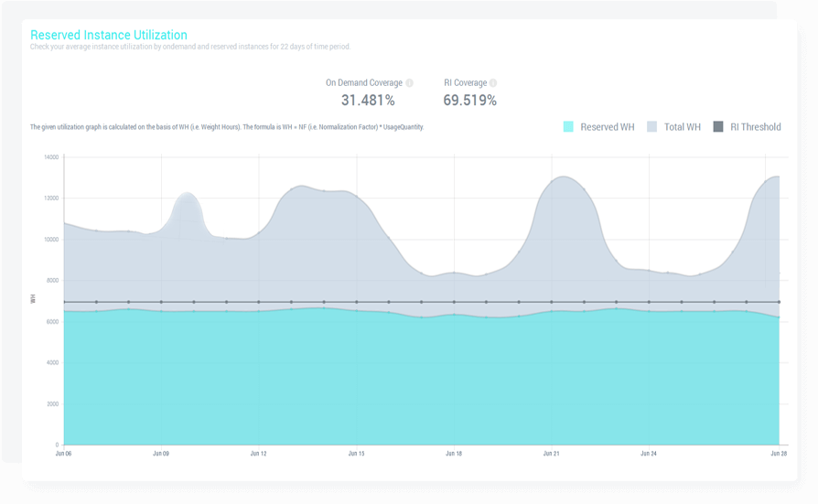
Task: Hide the Total WH series via its legend label
Action: click(681, 127)
